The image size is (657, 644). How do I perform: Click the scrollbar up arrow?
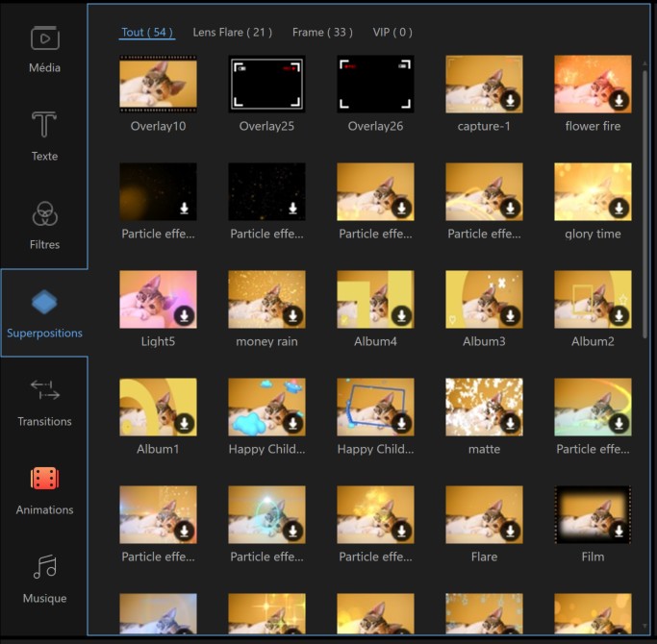(x=644, y=63)
